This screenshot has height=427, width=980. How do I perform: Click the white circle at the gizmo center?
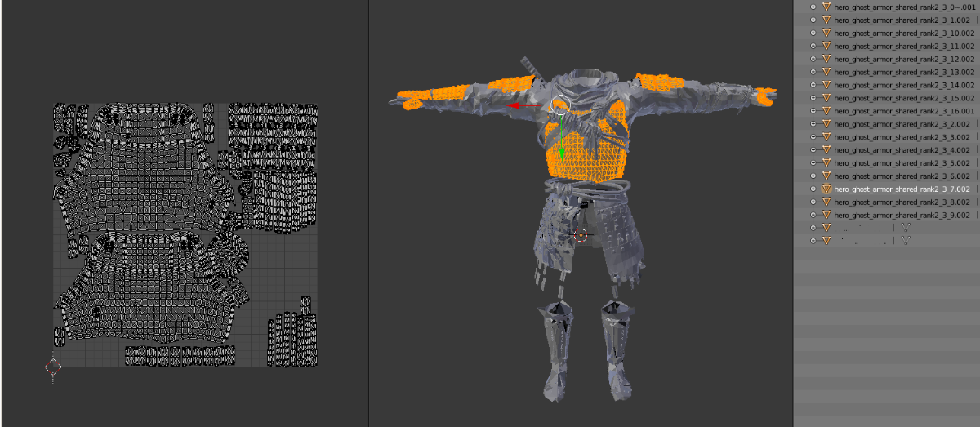click(559, 105)
